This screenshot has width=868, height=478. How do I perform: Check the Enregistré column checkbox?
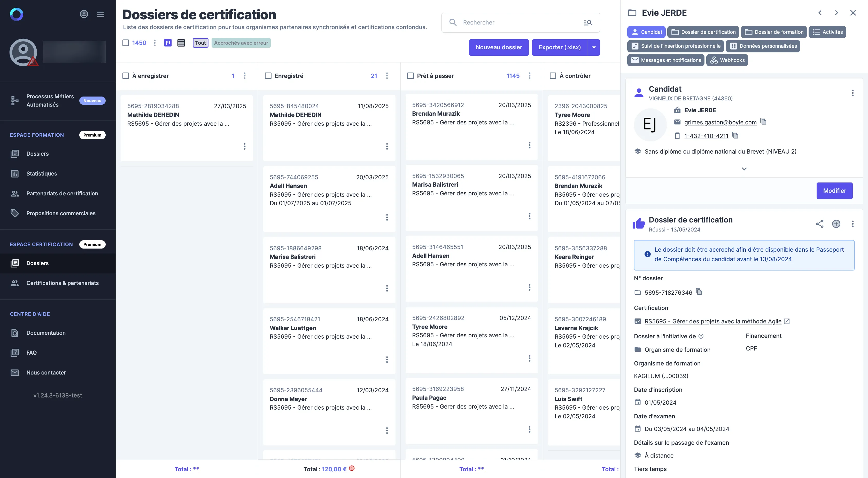(268, 76)
